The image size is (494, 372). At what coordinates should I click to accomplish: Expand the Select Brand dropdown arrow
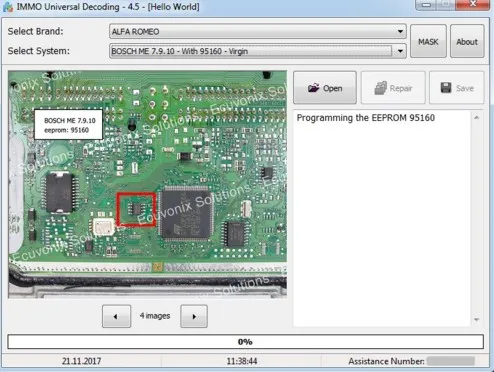[x=400, y=32]
